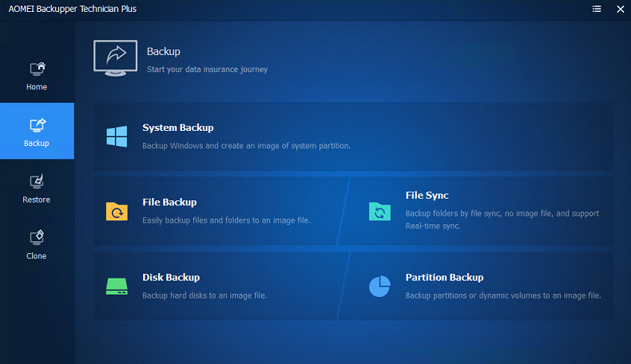Click the green Disk Backup drive icon
The height and width of the screenshot is (364, 631).
point(117,286)
